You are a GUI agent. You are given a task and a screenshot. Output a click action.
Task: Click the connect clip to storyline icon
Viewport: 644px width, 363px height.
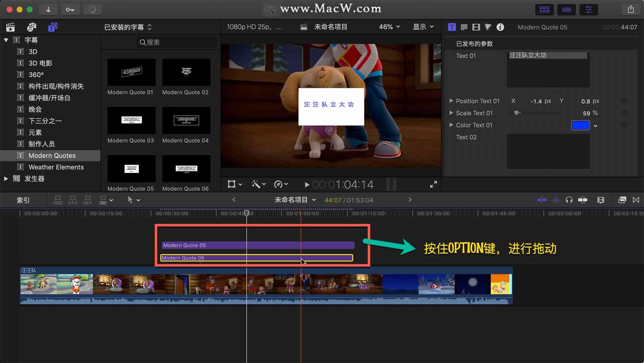tap(58, 200)
